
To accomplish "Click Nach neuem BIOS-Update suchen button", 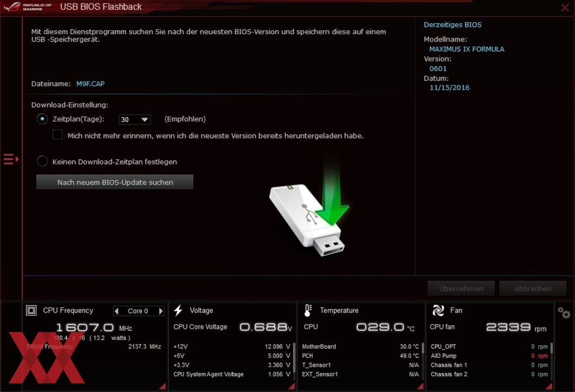I will click(x=115, y=182).
